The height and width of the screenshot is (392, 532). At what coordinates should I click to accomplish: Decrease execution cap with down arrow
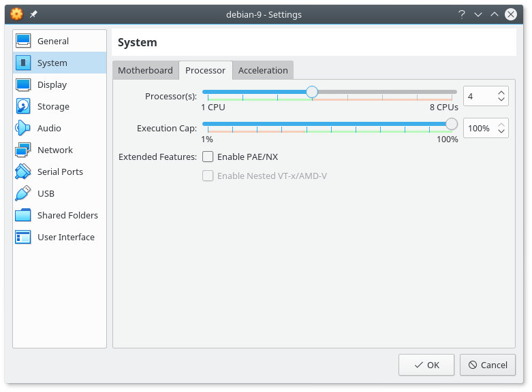tap(501, 132)
